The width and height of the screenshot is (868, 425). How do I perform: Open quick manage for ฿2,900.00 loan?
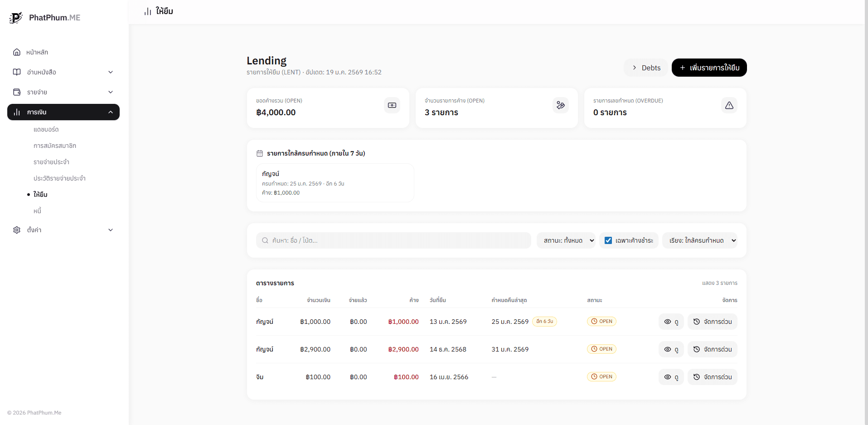pyautogui.click(x=712, y=349)
